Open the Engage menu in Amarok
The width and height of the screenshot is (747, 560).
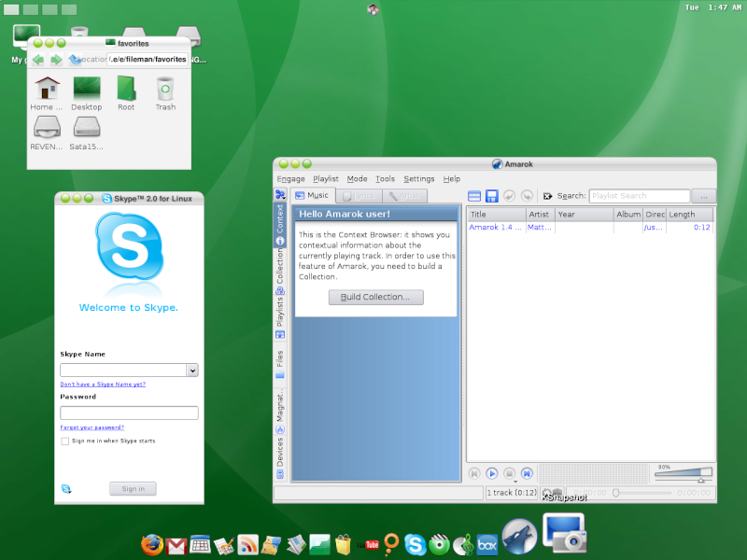click(x=290, y=179)
